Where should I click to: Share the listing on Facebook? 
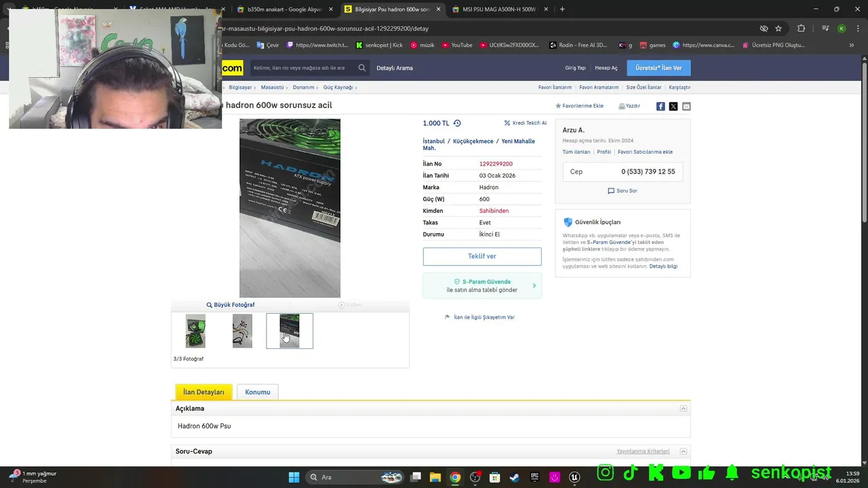(x=660, y=106)
